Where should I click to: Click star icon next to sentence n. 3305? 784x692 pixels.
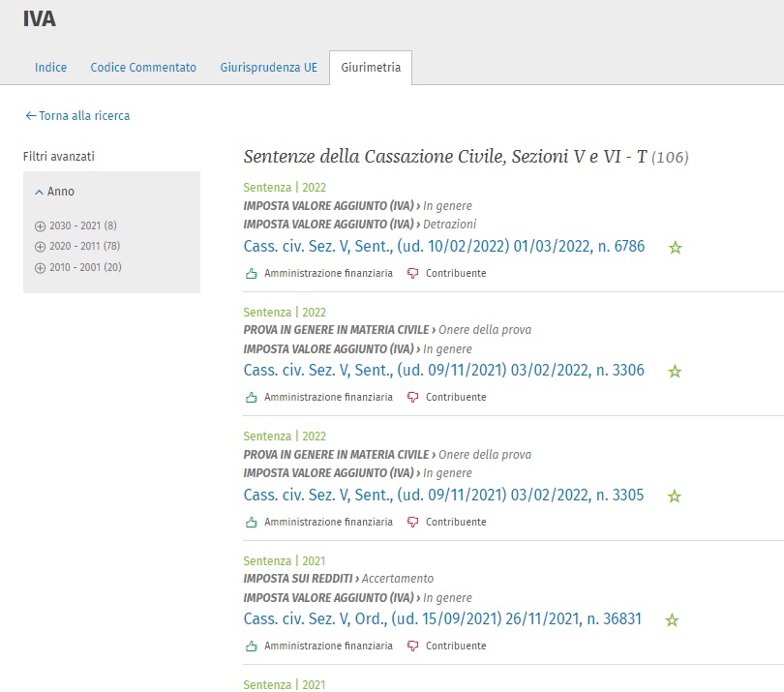(675, 496)
